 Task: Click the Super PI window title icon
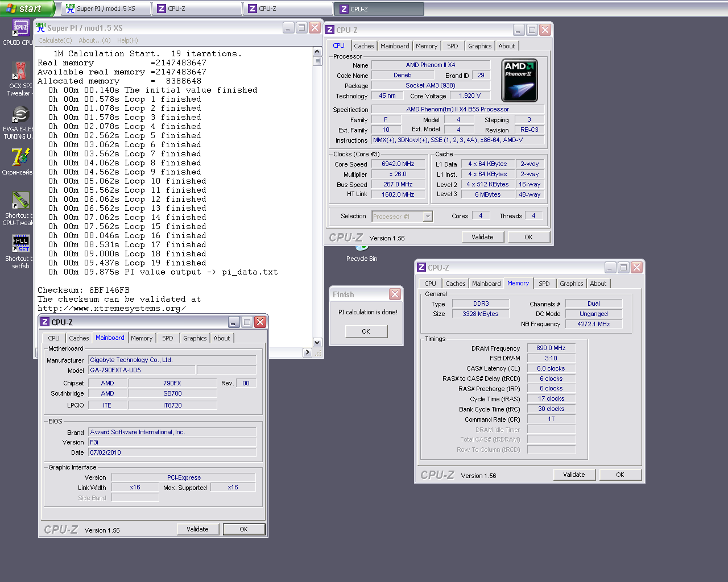41,27
